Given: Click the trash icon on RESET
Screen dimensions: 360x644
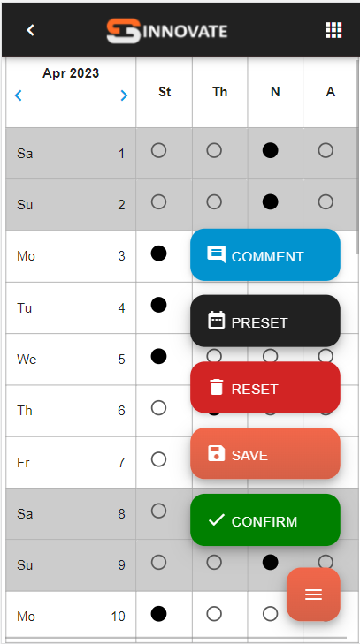Looking at the screenshot, I should click(216, 387).
